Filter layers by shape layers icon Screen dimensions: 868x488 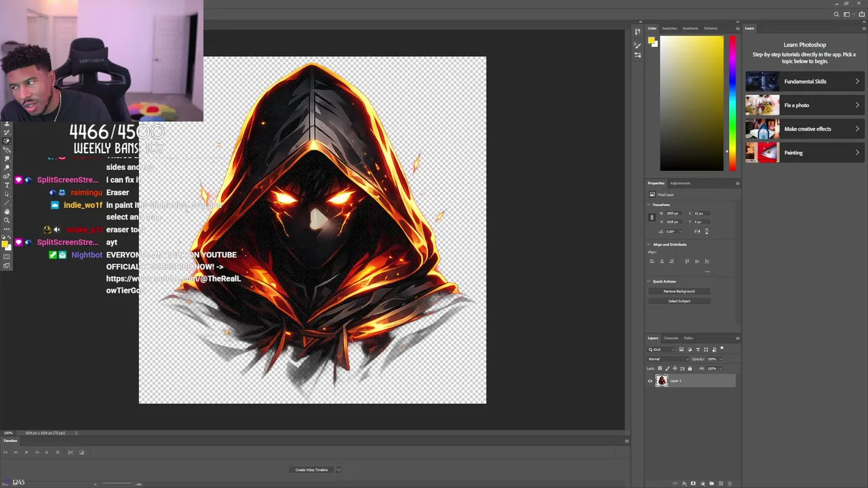pos(706,350)
